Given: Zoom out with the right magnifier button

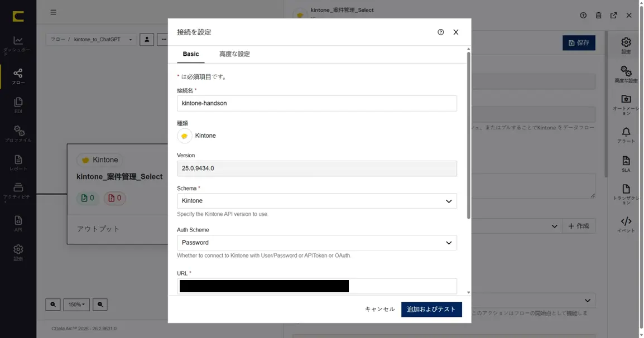Looking at the screenshot, I should click(x=100, y=305).
